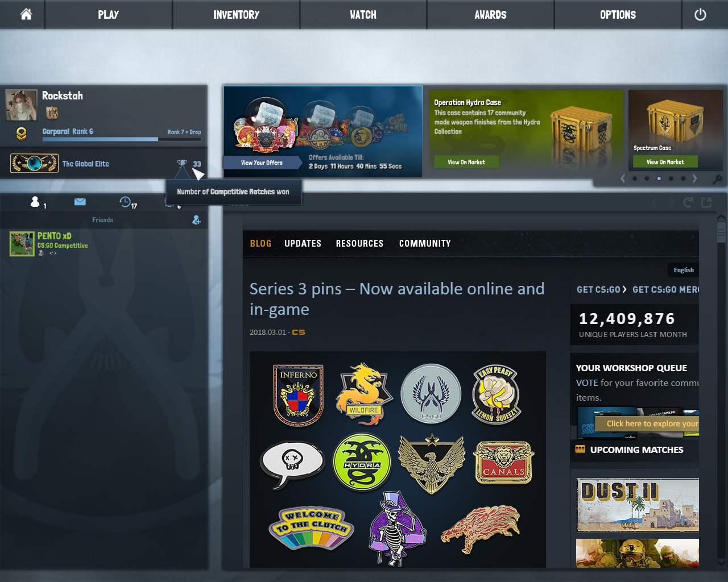Click the "YOUR WORKSHOP QUEUE" heading

tap(631, 368)
